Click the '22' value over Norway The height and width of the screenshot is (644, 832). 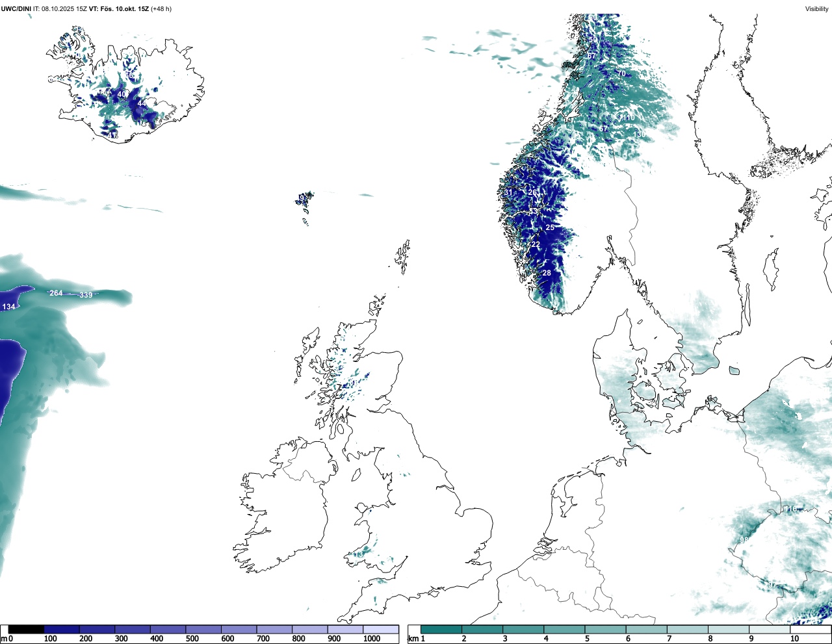(536, 244)
